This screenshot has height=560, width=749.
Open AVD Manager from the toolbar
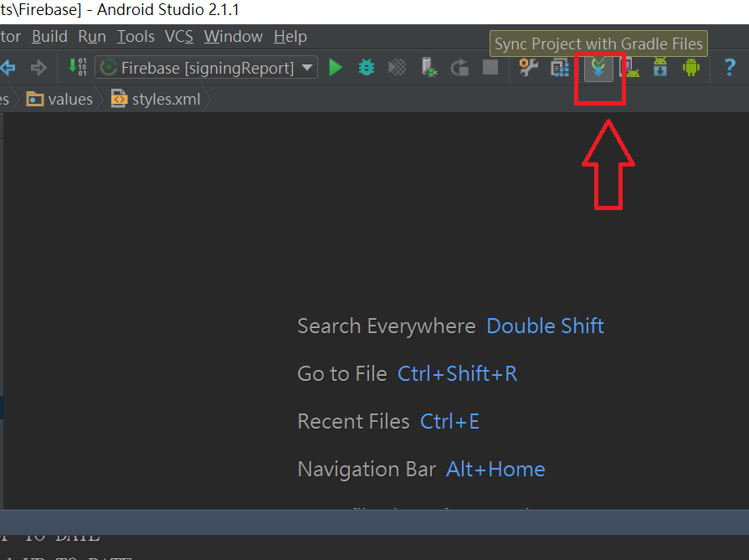point(628,68)
